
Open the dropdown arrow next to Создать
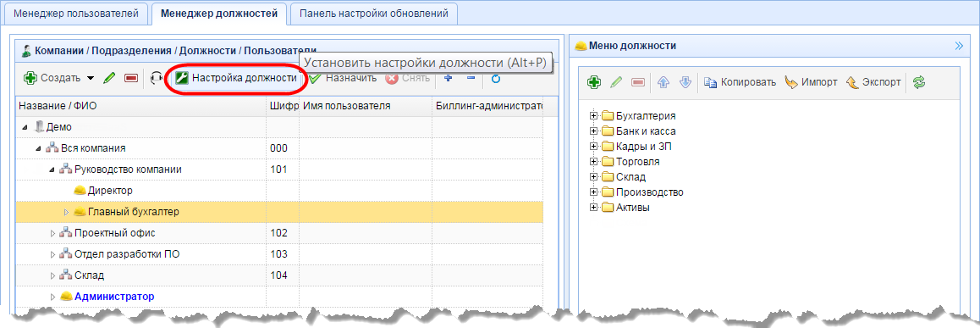[91, 78]
